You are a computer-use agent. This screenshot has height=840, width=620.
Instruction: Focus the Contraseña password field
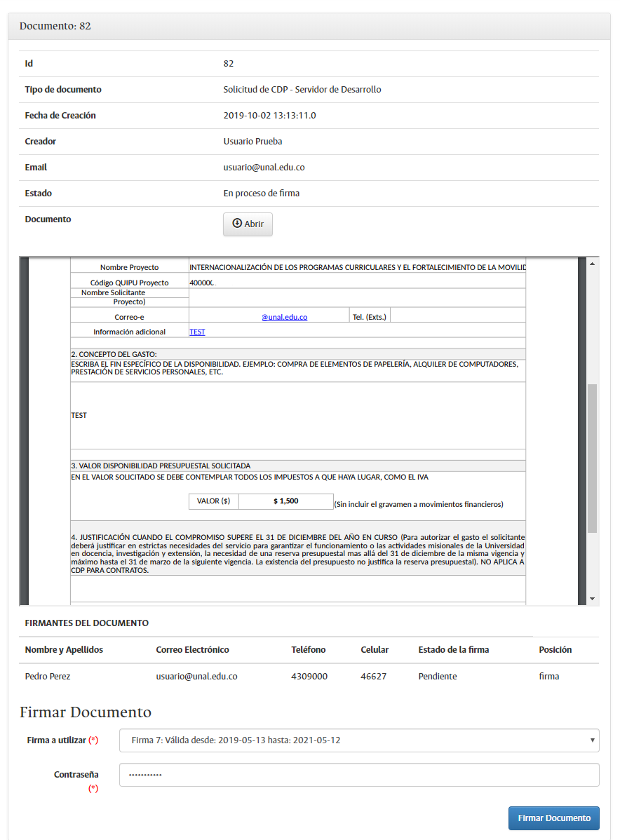(359, 775)
